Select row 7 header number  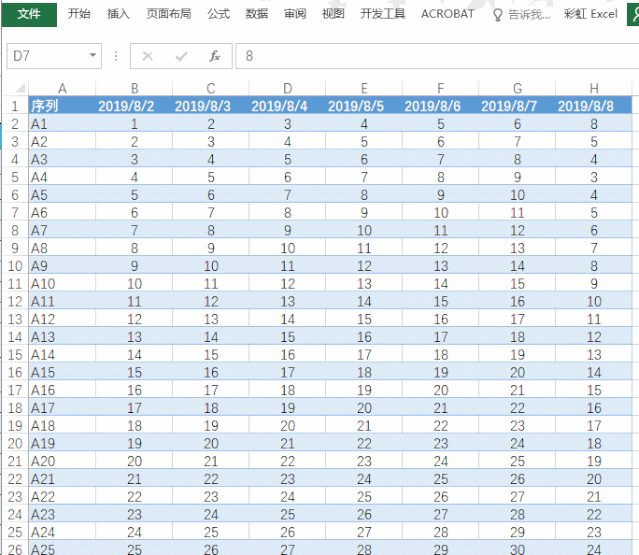[x=15, y=213]
